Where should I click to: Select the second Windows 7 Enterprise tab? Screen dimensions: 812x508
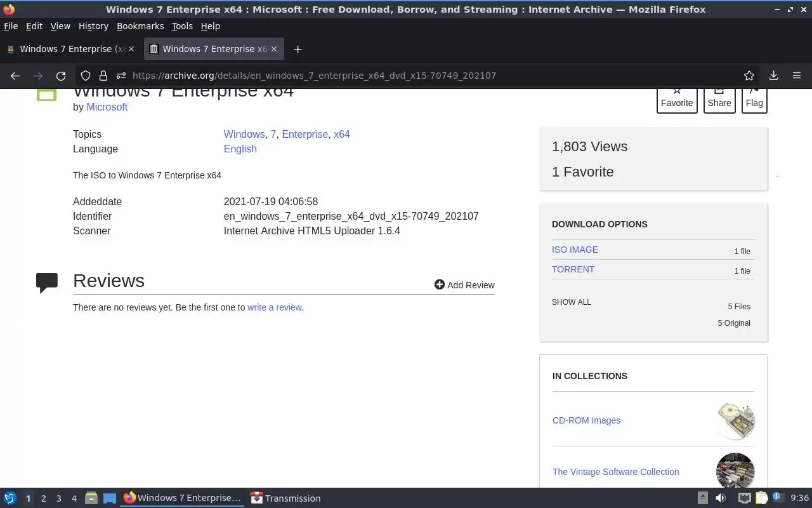[x=214, y=49]
